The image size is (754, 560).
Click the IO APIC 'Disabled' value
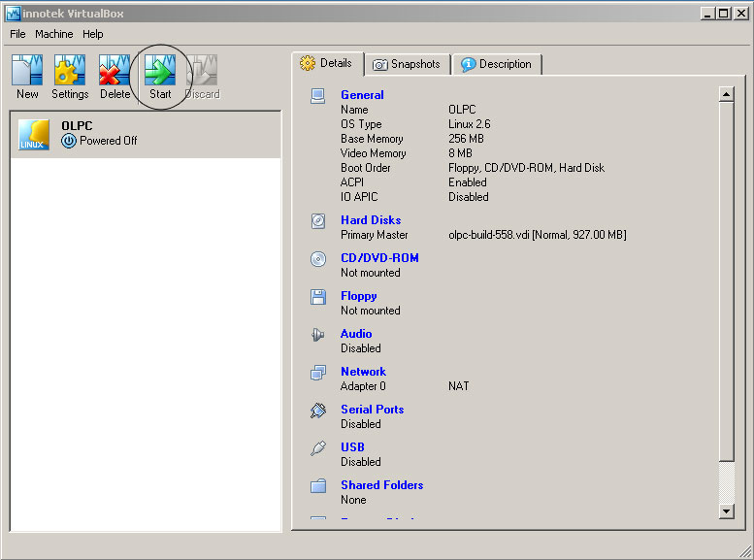pos(469,197)
